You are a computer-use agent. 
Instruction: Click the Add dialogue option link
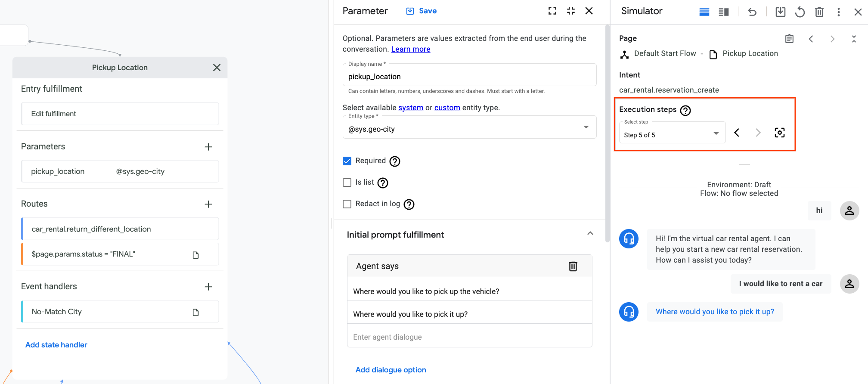point(391,370)
